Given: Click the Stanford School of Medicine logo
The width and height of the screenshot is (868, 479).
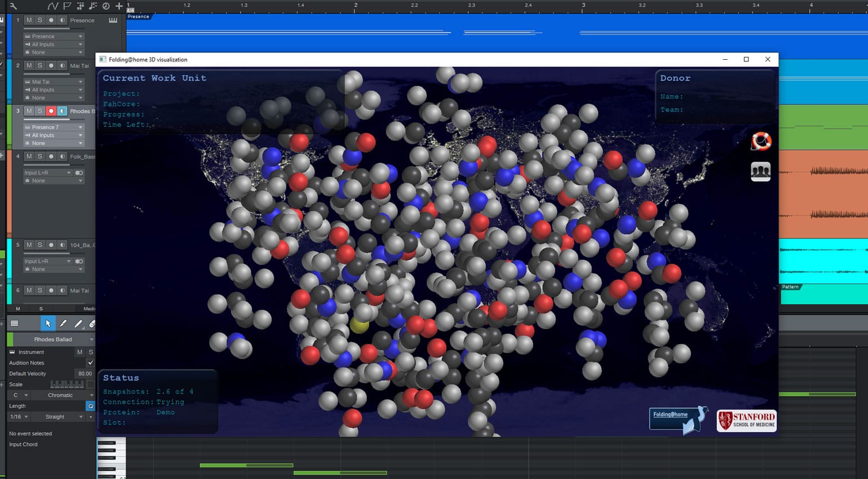Looking at the screenshot, I should (x=746, y=420).
